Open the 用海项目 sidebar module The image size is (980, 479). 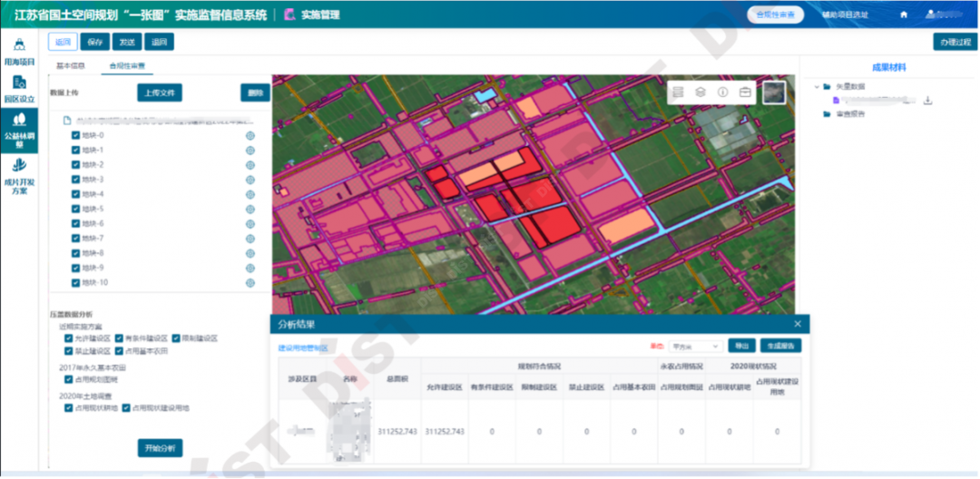pos(19,52)
